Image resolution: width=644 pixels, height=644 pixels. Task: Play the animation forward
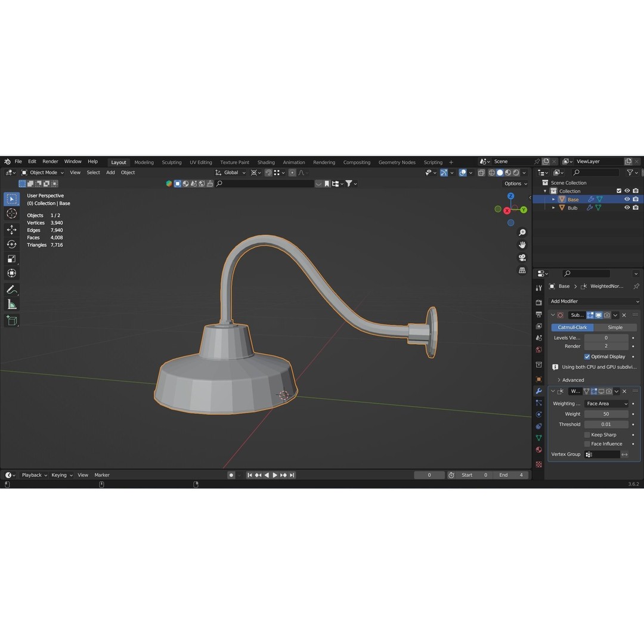(275, 475)
